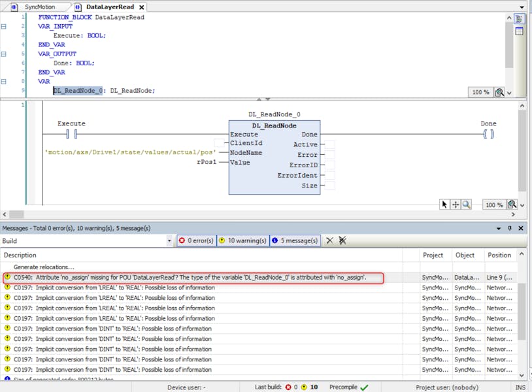Open zoom tool in declaration editor
This screenshot has width=532, height=392.
(x=499, y=93)
